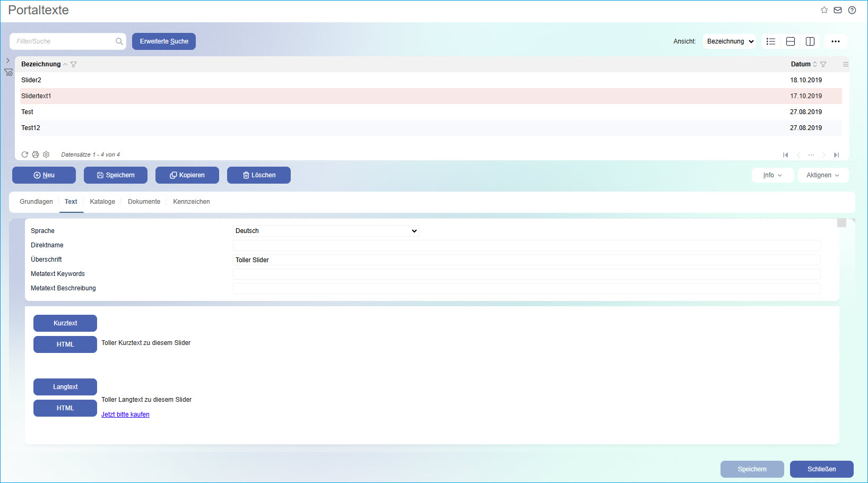Open the three-dots more options menu
868x483 pixels.
click(836, 41)
